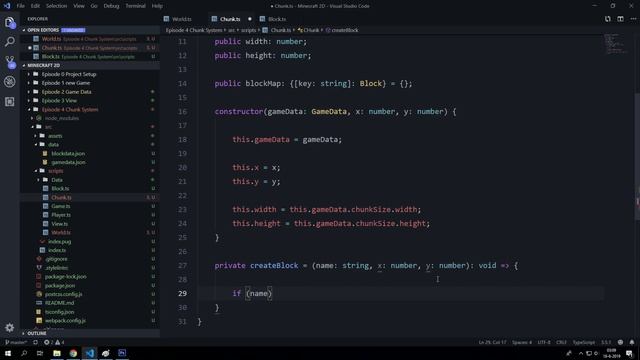Change the UTF-8 file encoding
This screenshot has width=640, height=360.
pyautogui.click(x=544, y=342)
